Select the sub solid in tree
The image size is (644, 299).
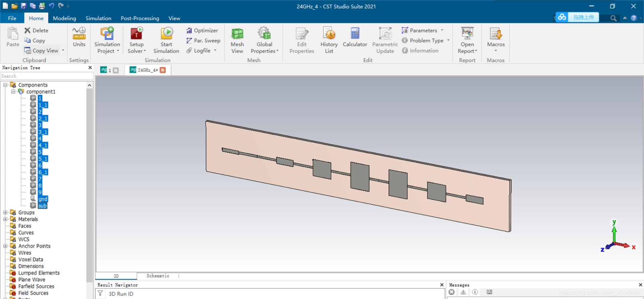click(42, 206)
